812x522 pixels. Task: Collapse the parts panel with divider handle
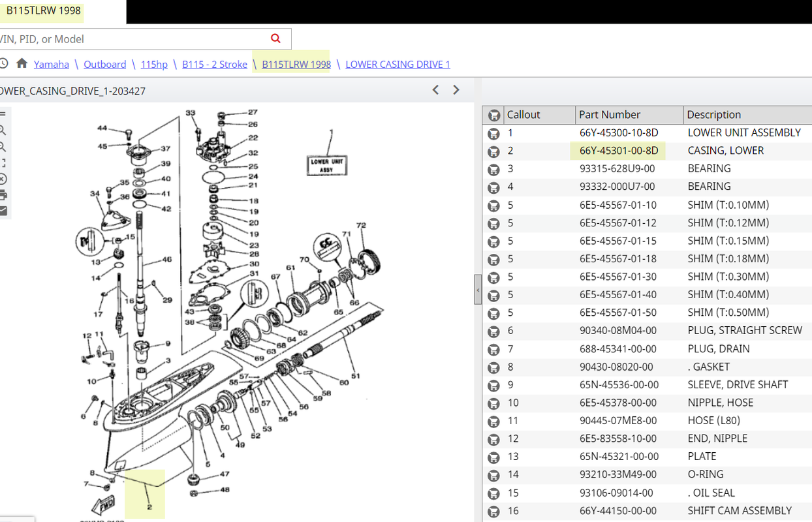click(x=478, y=290)
